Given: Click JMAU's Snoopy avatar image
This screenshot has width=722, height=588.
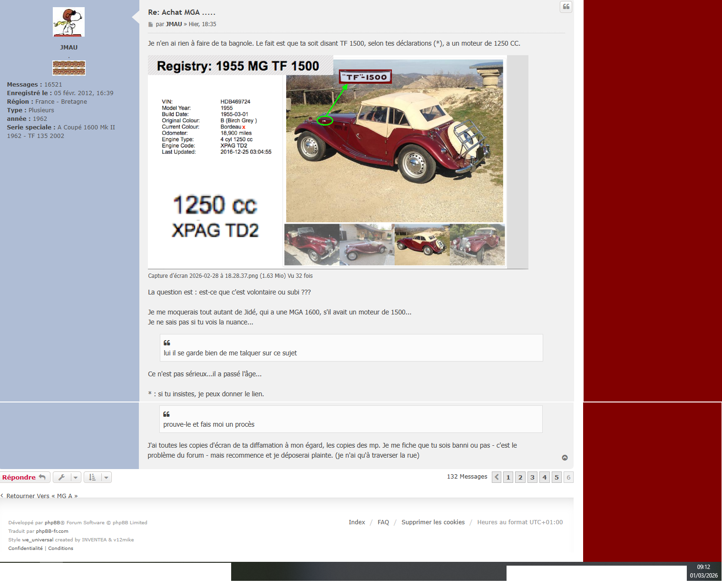Looking at the screenshot, I should [x=68, y=22].
